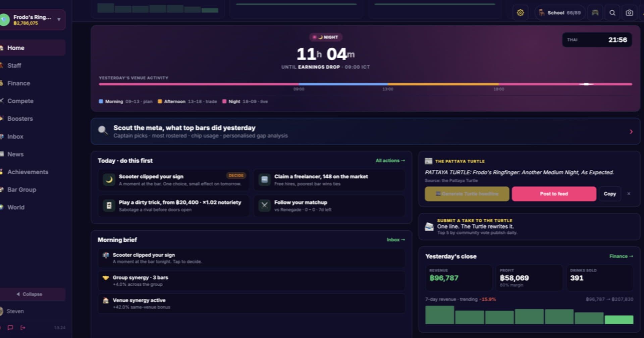Open the shop stall icon beside School
This screenshot has height=338, width=644.
[595, 13]
